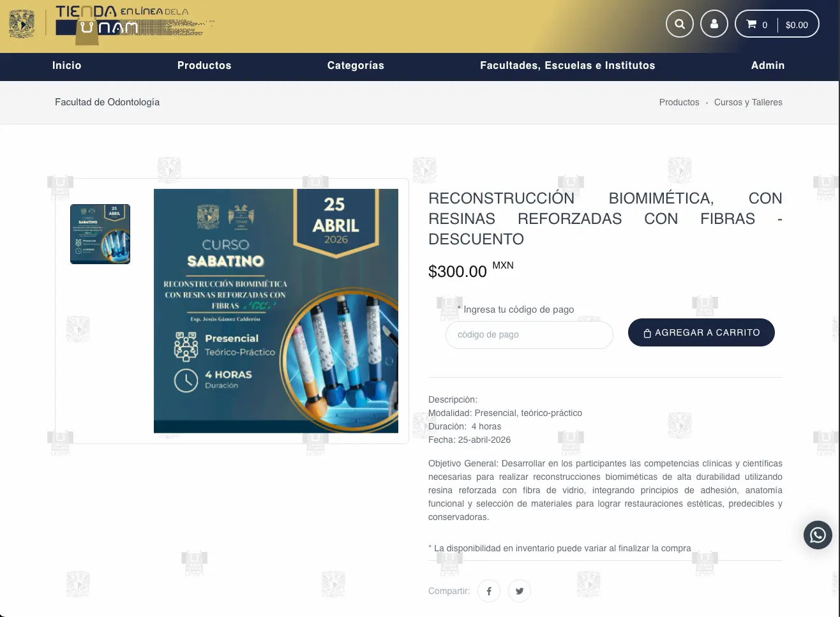Select Facultades, Escuelas e Institutos
This screenshot has height=617, width=840.
tap(567, 66)
